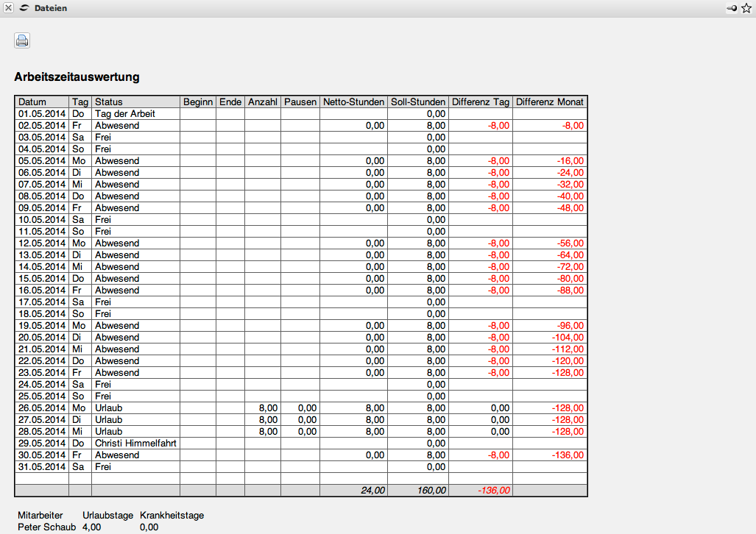The width and height of the screenshot is (756, 534).
Task: Click the employee name Peter Schaub
Action: point(46,527)
